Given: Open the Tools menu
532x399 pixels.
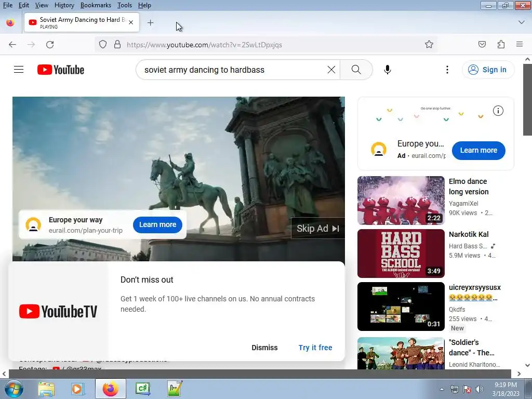Looking at the screenshot, I should [125, 5].
